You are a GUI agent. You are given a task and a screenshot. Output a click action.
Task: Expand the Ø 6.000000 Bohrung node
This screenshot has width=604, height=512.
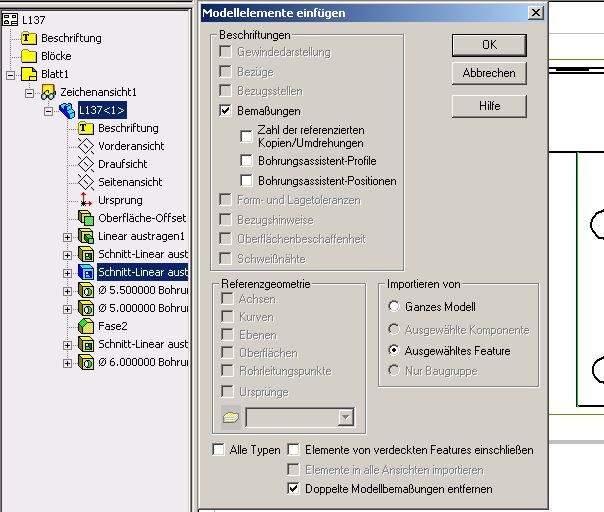click(x=67, y=363)
